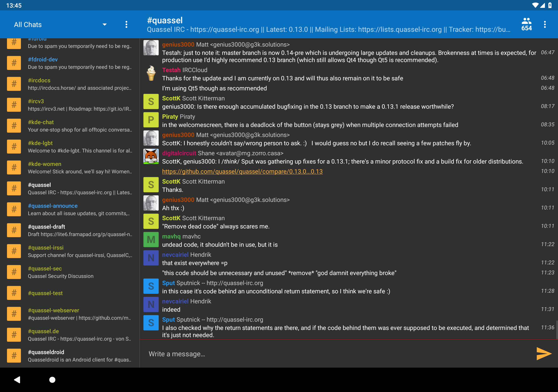
Task: Tap genius3000's avatar on Ah thx message
Action: [x=151, y=203]
